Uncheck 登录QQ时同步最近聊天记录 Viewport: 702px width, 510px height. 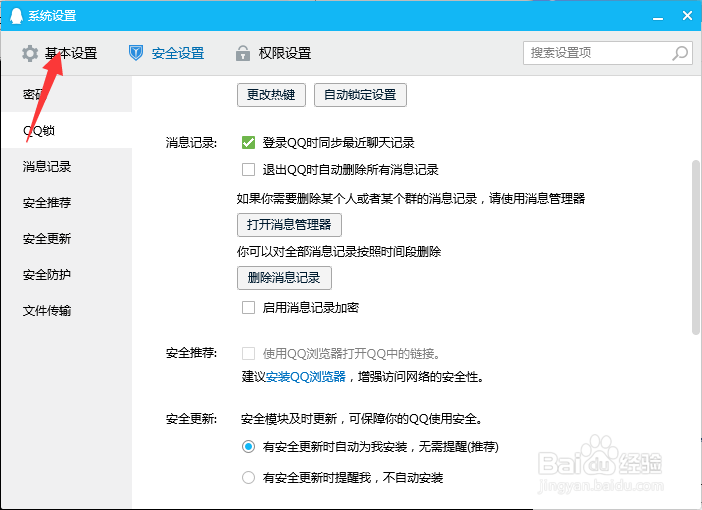(248, 142)
